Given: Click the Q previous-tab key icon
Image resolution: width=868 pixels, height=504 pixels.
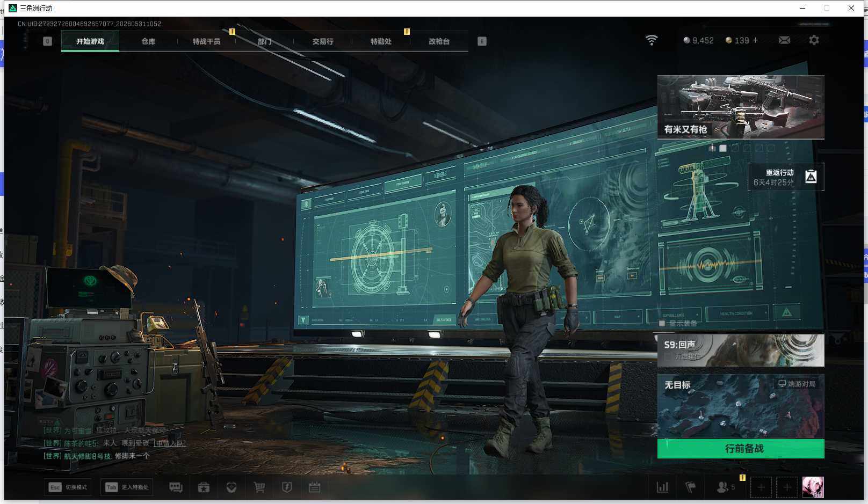Looking at the screenshot, I should pyautogui.click(x=47, y=41).
